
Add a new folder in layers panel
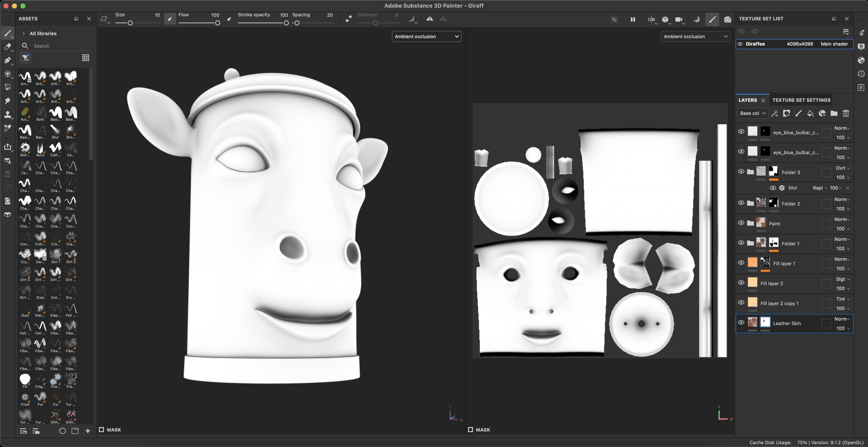coord(834,113)
